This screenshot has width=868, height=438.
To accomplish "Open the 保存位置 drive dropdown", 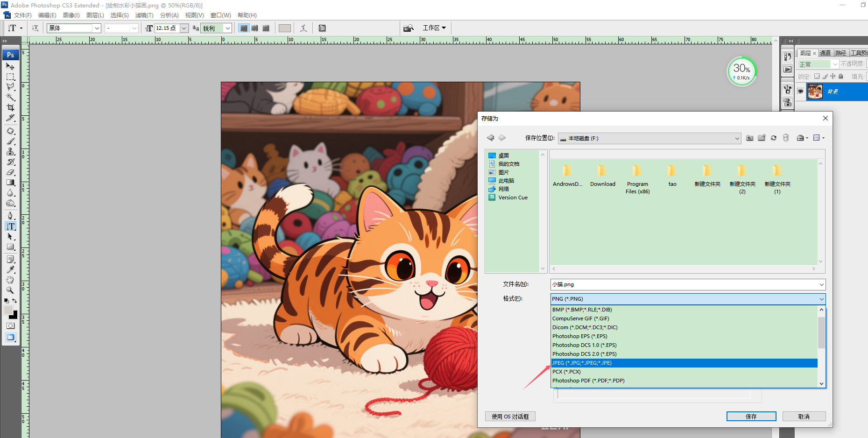I will [x=737, y=138].
